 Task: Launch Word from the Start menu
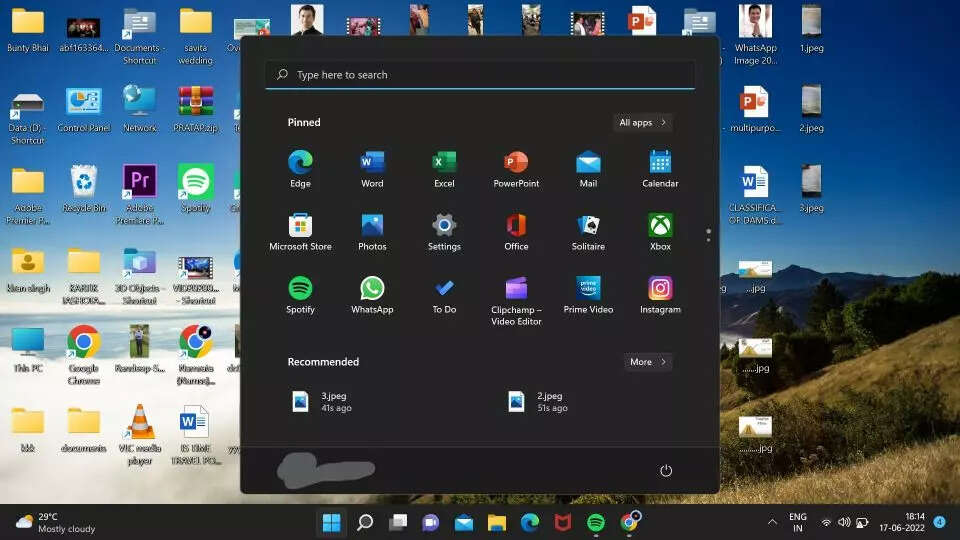coord(372,169)
